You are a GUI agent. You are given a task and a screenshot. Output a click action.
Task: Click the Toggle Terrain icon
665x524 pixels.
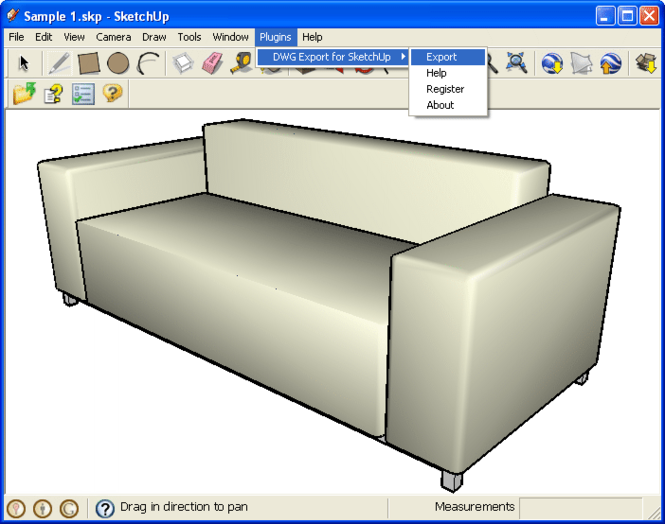pos(581,64)
